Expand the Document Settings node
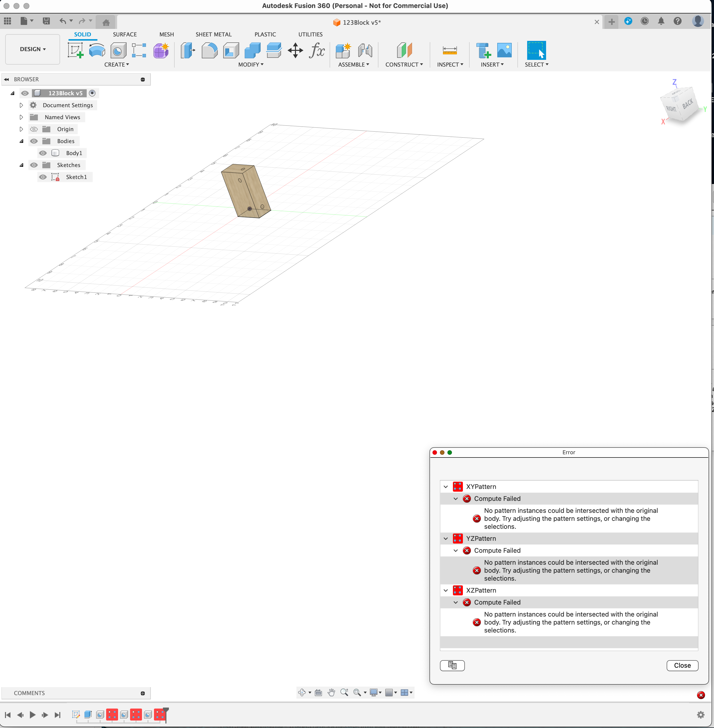The image size is (714, 728). pos(21,105)
